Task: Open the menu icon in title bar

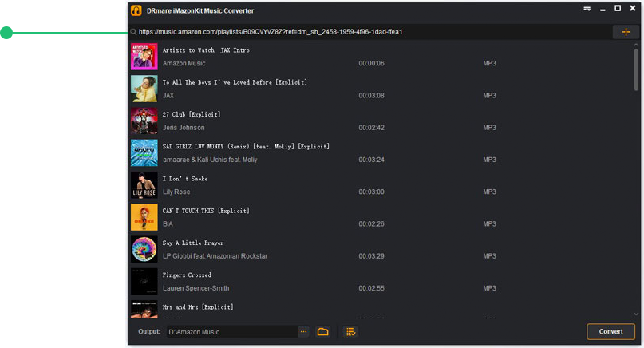Action: click(x=587, y=9)
